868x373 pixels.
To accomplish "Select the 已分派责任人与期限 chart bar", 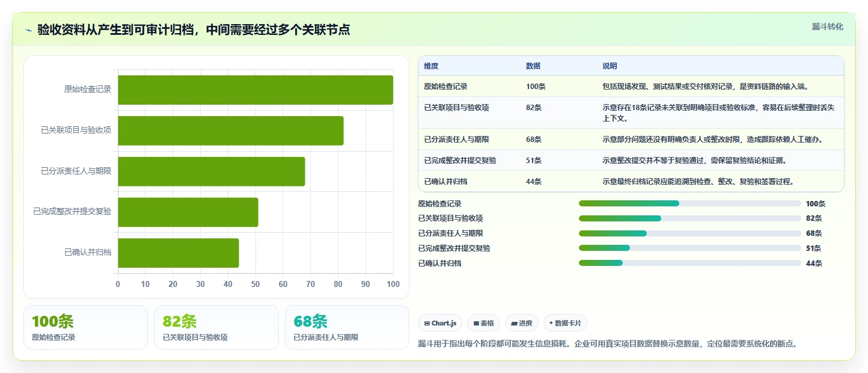I will (212, 171).
